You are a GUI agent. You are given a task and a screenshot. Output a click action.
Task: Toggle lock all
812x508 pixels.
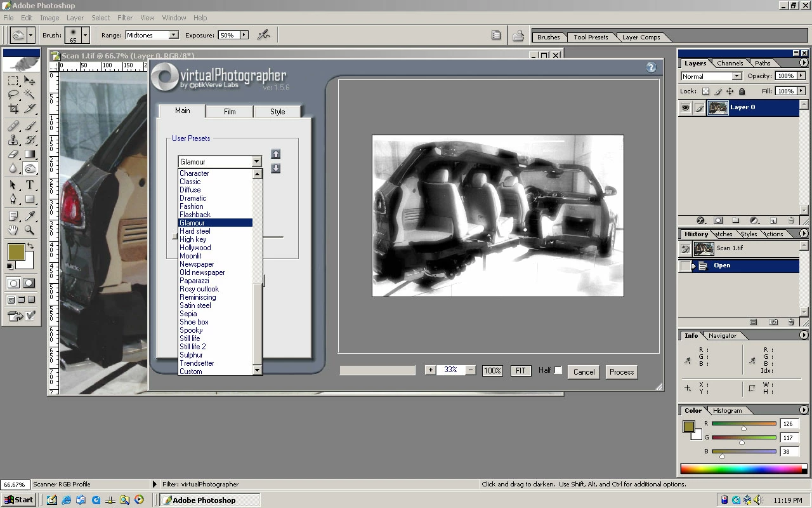pyautogui.click(x=742, y=91)
